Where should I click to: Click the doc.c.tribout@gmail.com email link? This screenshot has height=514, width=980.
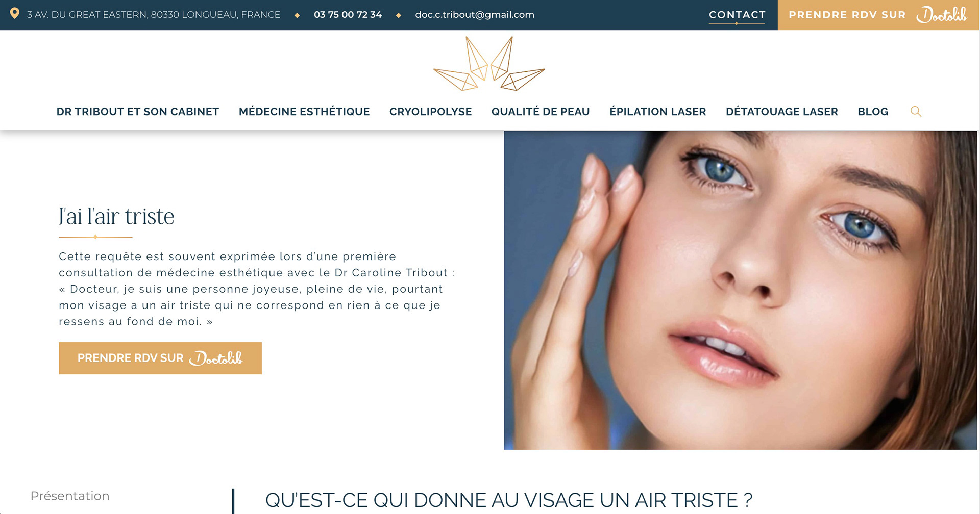pyautogui.click(x=475, y=15)
